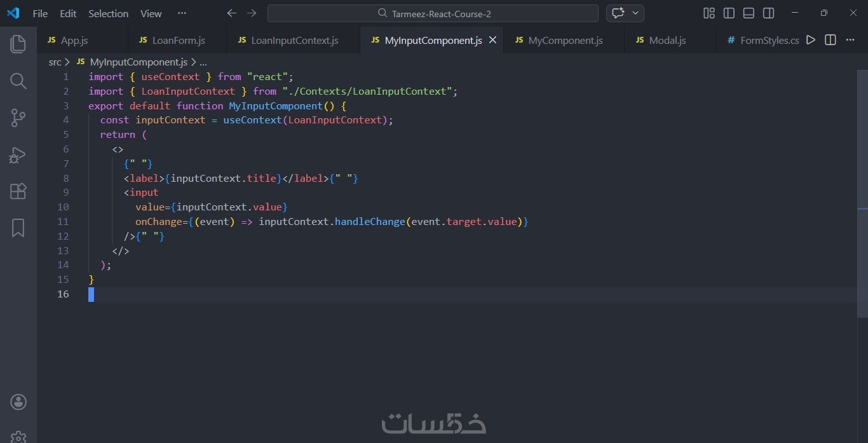Image resolution: width=868 pixels, height=443 pixels.
Task: Run the file with the play icon
Action: tap(811, 40)
